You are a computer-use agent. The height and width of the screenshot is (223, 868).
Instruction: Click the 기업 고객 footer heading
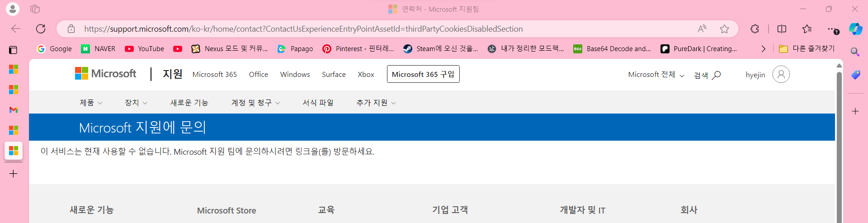click(x=450, y=210)
